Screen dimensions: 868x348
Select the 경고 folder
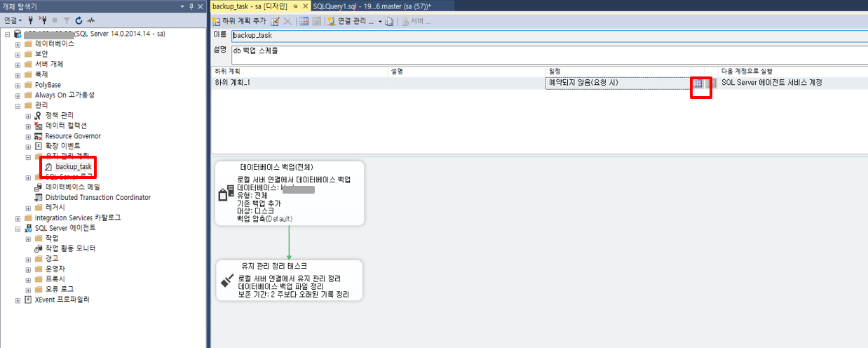(52, 259)
